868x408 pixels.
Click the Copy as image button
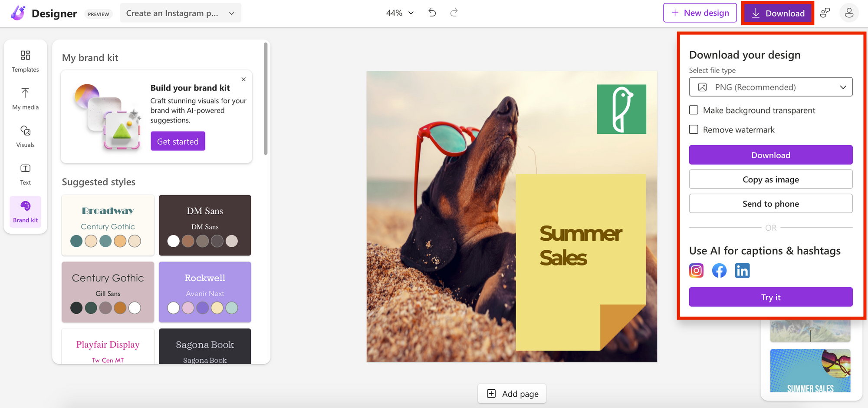click(x=770, y=179)
